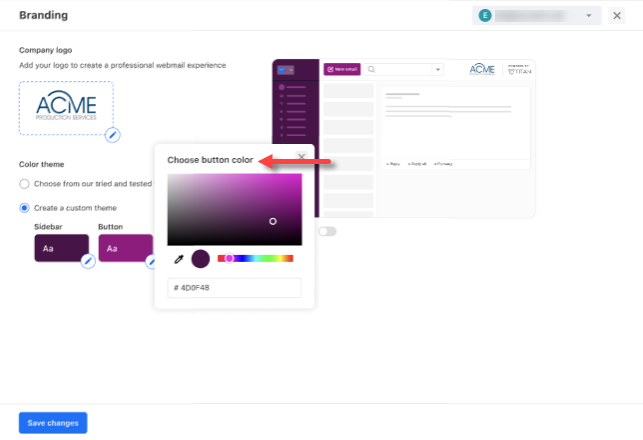Click the hue slider handle
The image size is (643, 440).
tap(229, 258)
